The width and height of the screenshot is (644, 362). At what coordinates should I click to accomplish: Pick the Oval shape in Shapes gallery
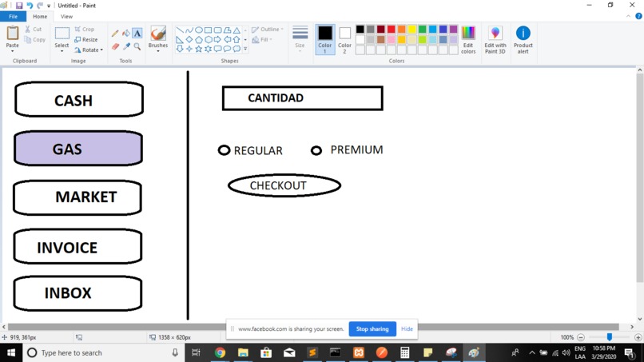(198, 30)
